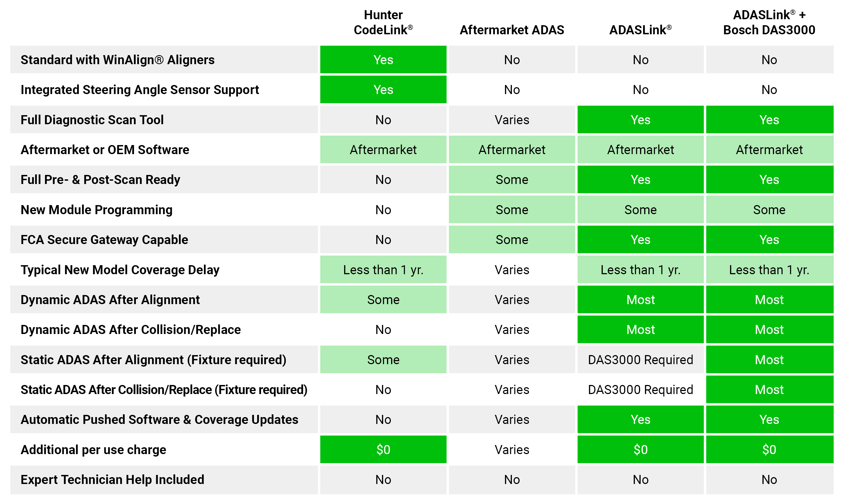
Task: Click the standalone ADASLink column header
Action: coord(640,30)
